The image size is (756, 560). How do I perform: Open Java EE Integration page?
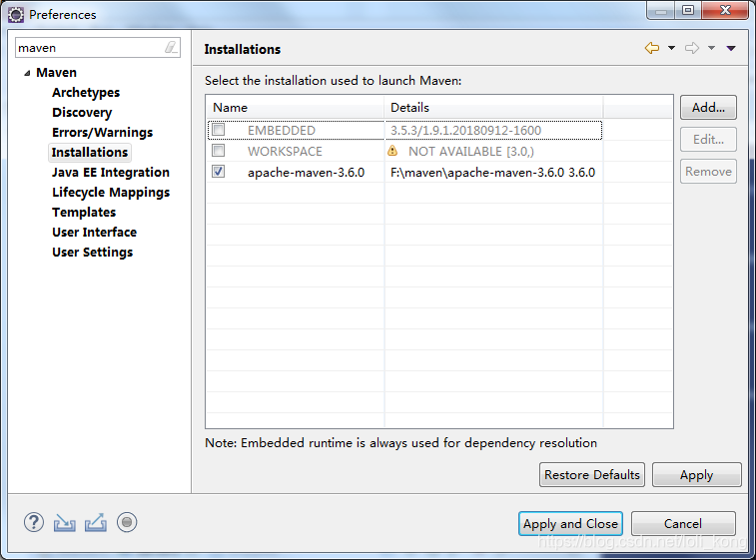pyautogui.click(x=111, y=172)
